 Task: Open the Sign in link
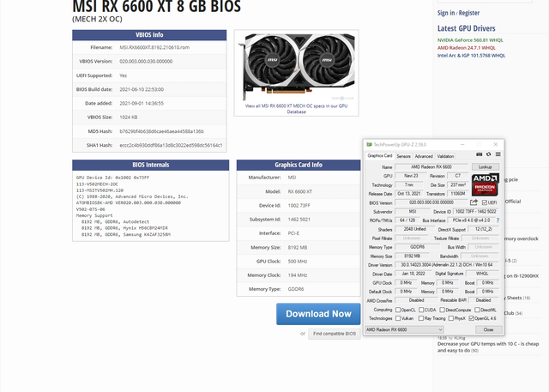(x=446, y=13)
